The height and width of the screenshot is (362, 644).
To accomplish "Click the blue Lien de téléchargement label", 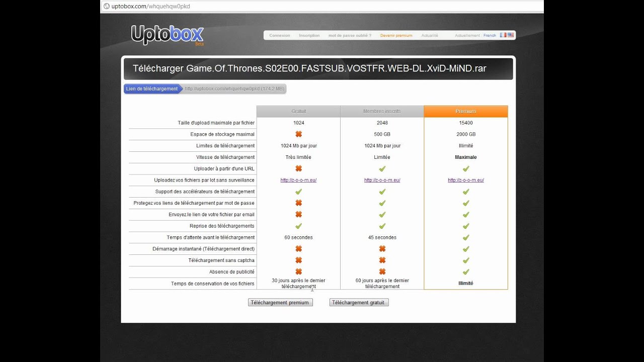I will (152, 89).
